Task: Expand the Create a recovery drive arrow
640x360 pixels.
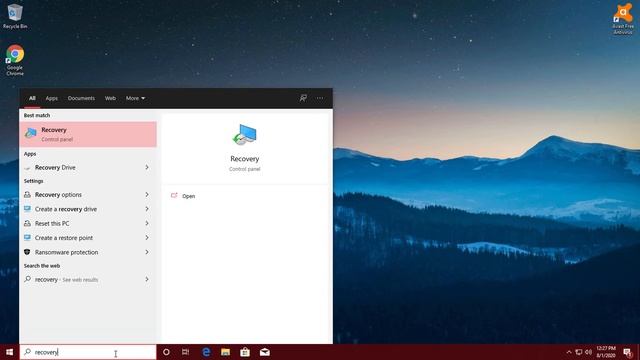Action: 147,209
